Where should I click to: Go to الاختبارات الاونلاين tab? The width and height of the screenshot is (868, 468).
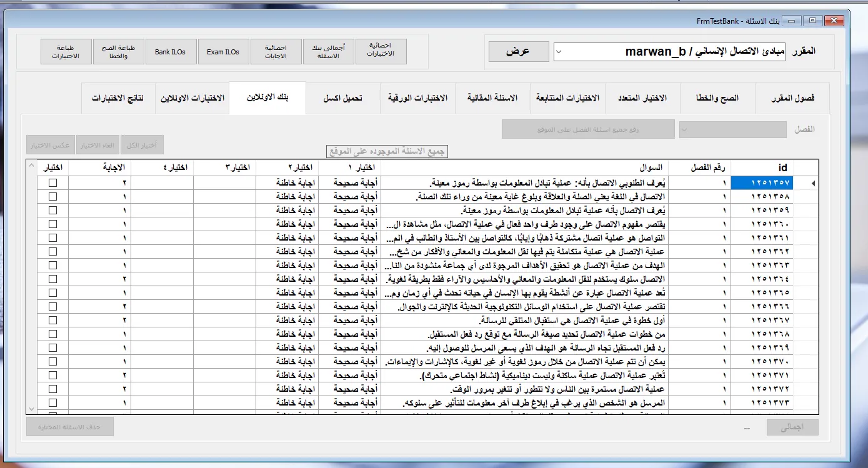[192, 98]
